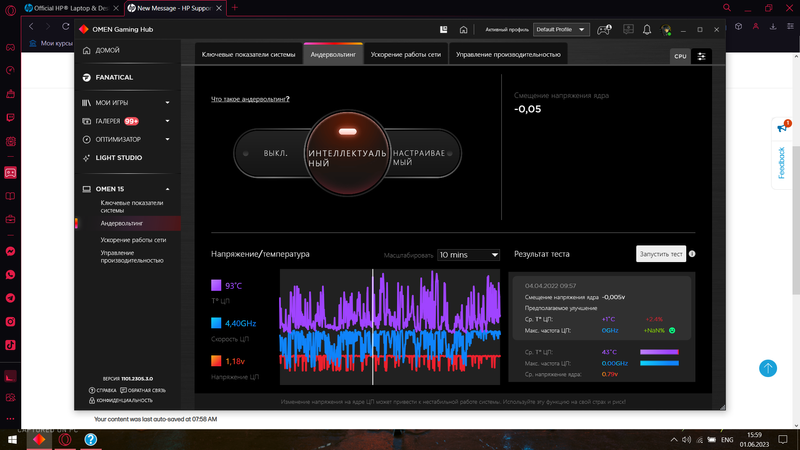This screenshot has width=800, height=450.
Task: Click Opera GX taskbar icon
Action: [65, 439]
